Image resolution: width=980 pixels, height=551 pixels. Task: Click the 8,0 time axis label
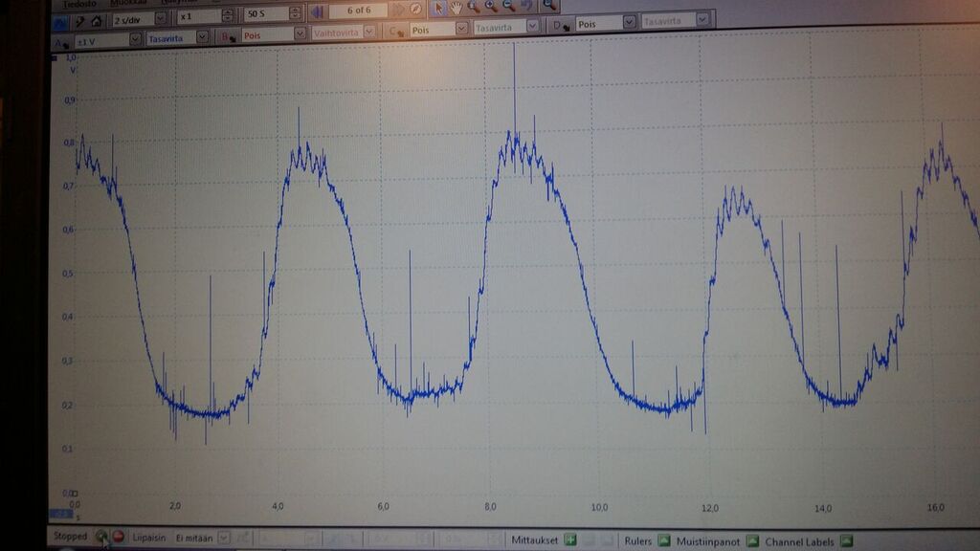coord(490,506)
